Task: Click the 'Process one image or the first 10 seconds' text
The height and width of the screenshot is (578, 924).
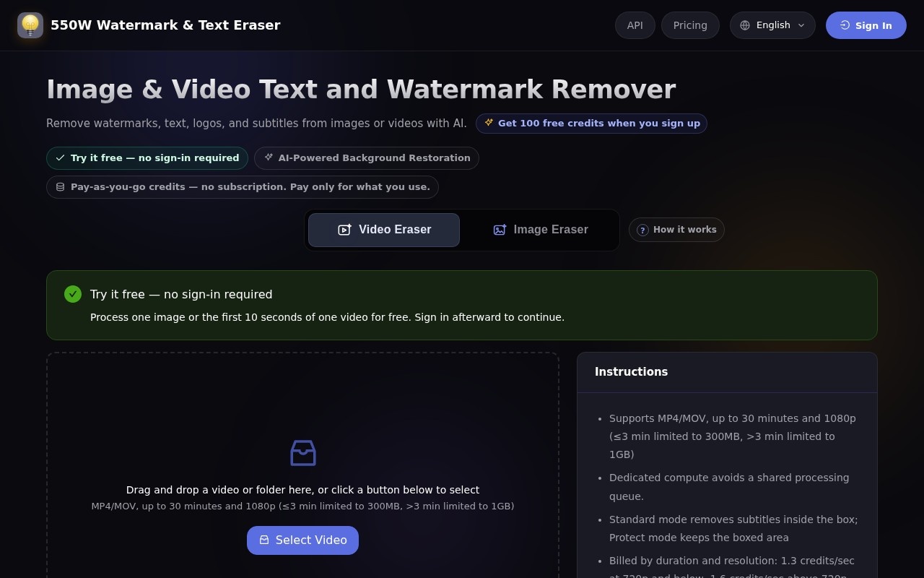Action: (x=327, y=317)
